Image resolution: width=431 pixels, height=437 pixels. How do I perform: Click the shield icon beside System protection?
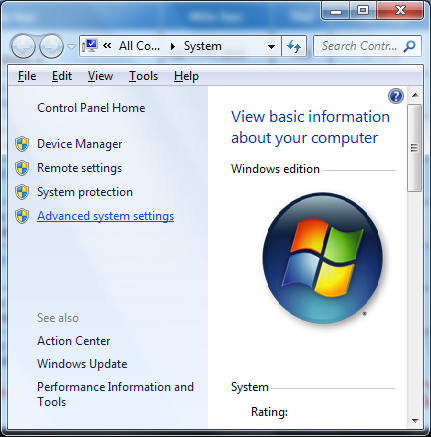point(22,192)
